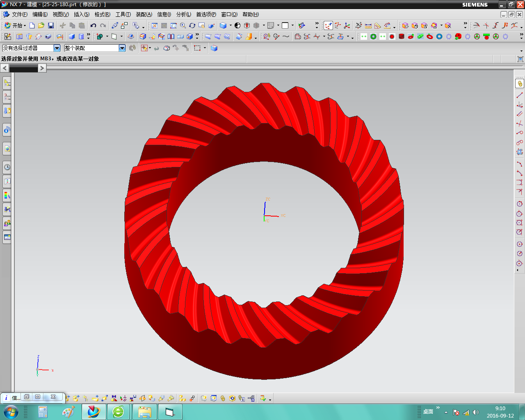Select the Line curve tool in right toolbar
525x420 pixels.
tap(520, 95)
